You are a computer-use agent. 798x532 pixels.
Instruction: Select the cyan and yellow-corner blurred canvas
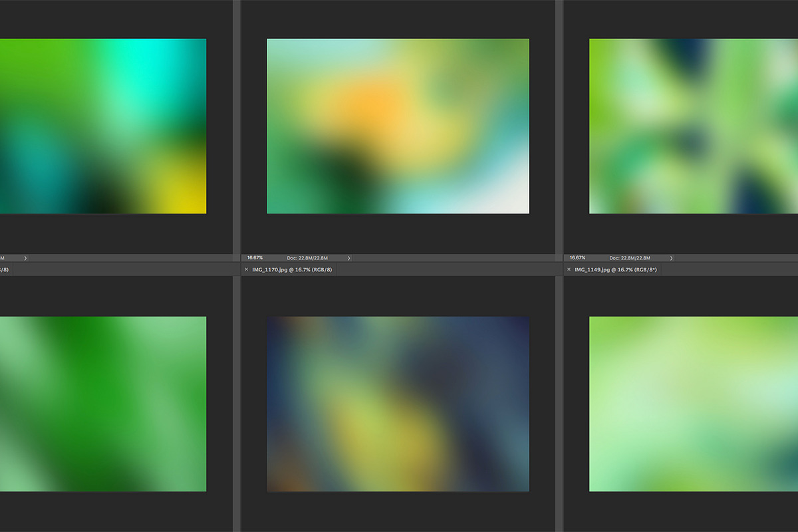point(103,126)
